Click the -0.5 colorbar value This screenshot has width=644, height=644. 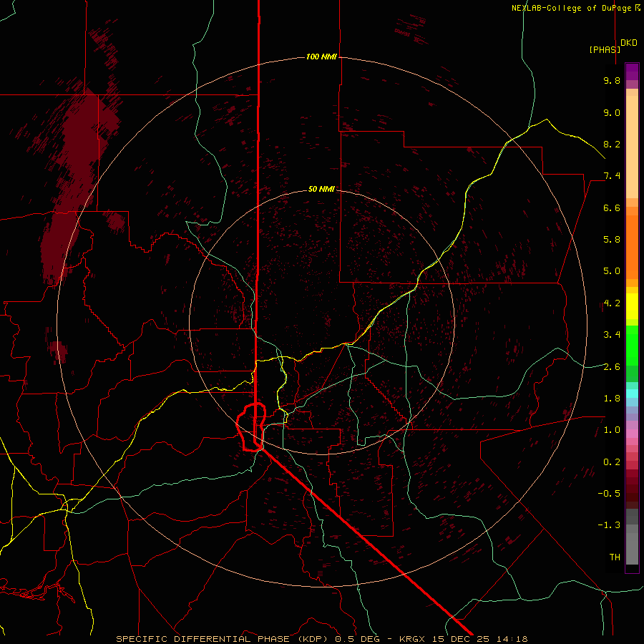[x=609, y=494]
